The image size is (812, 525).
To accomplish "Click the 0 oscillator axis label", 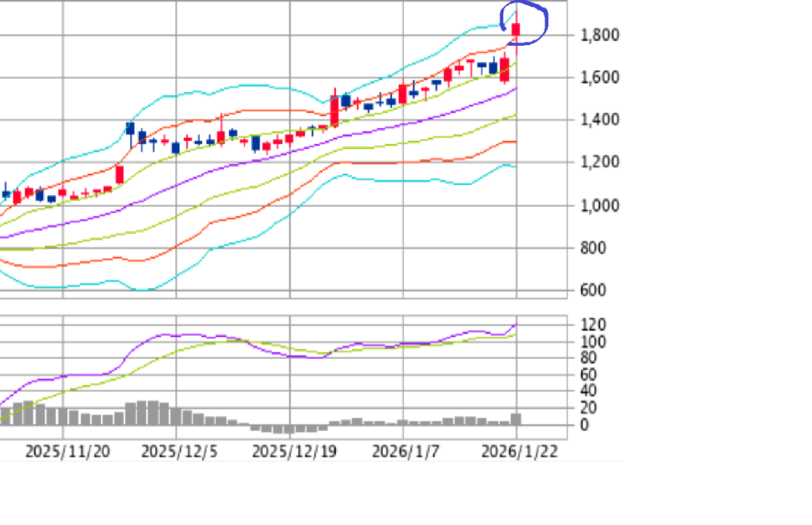I will [x=585, y=425].
